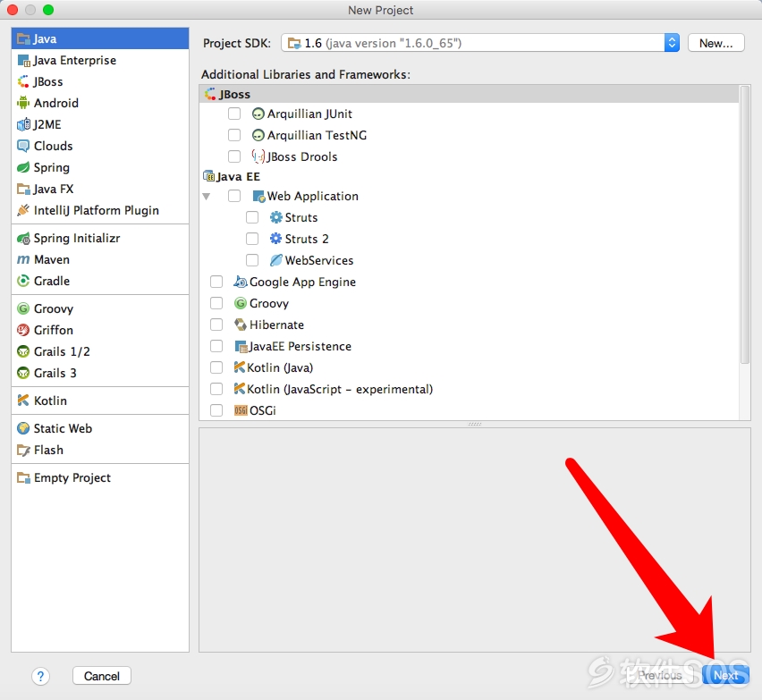Image resolution: width=762 pixels, height=700 pixels.
Task: Click the Web Application icon
Action: coord(258,197)
